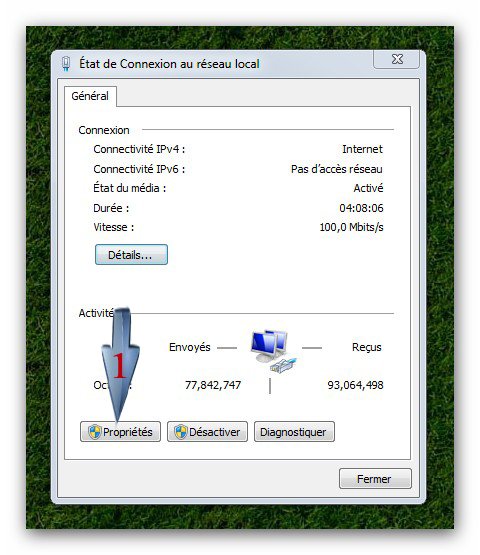Click the Vitesse value 100,0 Mbits/s

pos(351,227)
